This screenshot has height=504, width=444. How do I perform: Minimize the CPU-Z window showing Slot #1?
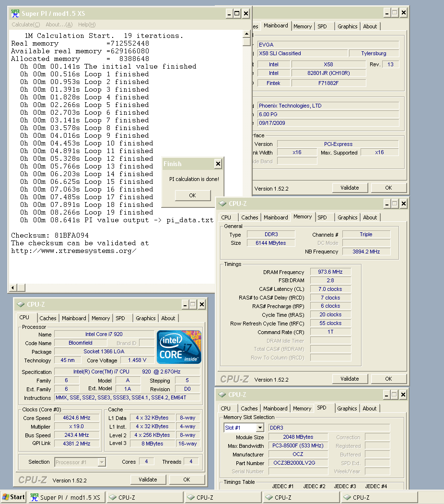pos(386,395)
